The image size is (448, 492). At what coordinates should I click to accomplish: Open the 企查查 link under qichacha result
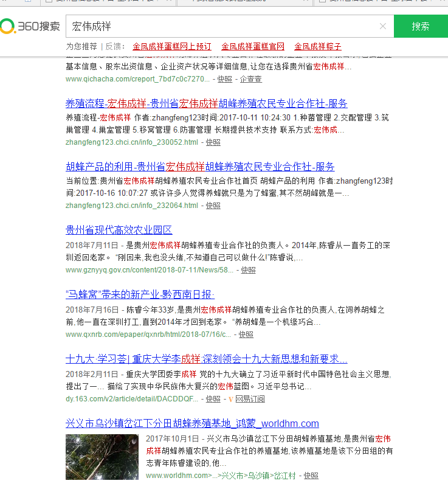click(x=251, y=79)
